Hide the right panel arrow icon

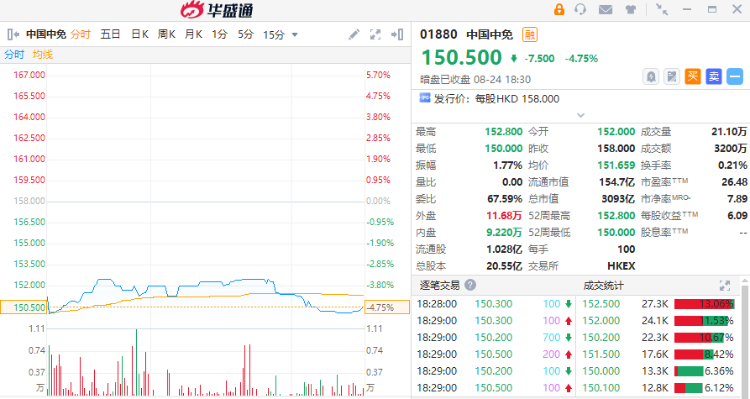click(x=397, y=34)
